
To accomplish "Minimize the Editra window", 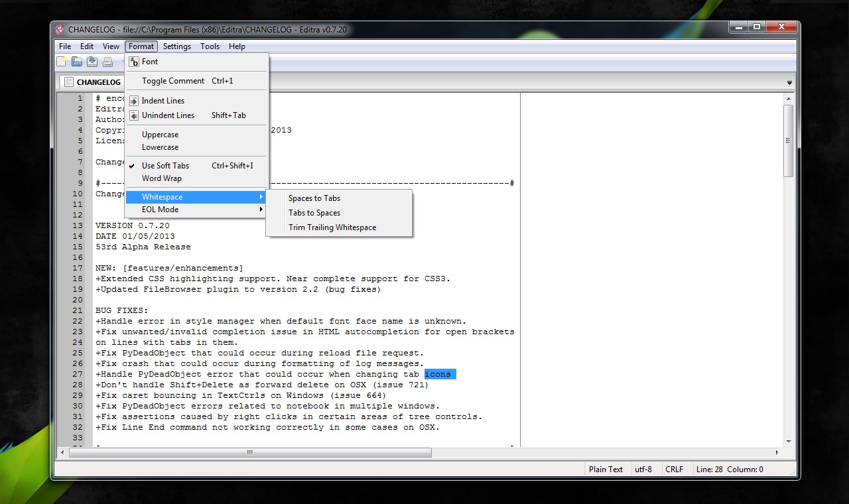I will 738,27.
